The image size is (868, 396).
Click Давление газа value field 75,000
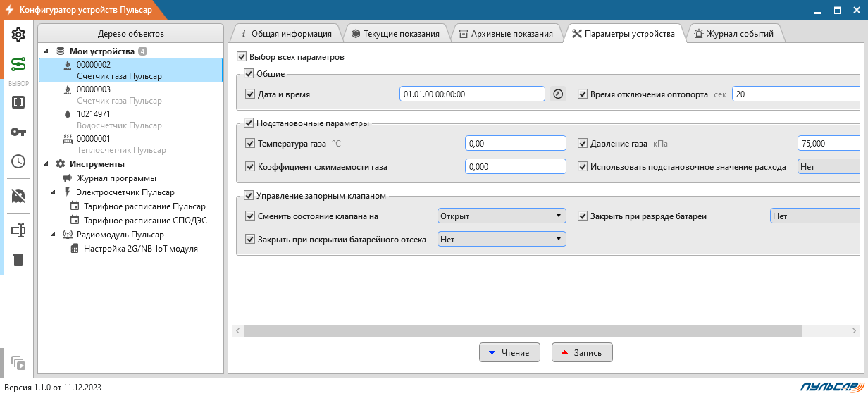coord(829,144)
